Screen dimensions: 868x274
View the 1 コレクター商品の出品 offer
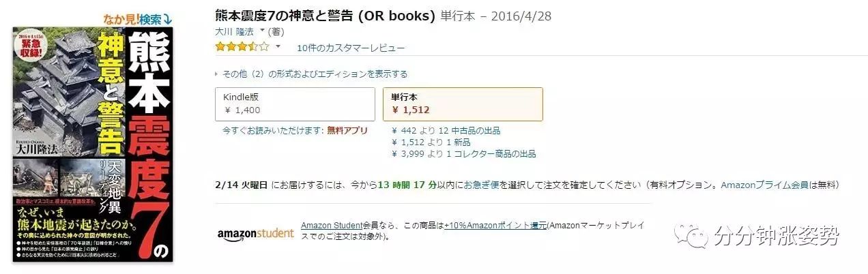pyautogui.click(x=464, y=154)
